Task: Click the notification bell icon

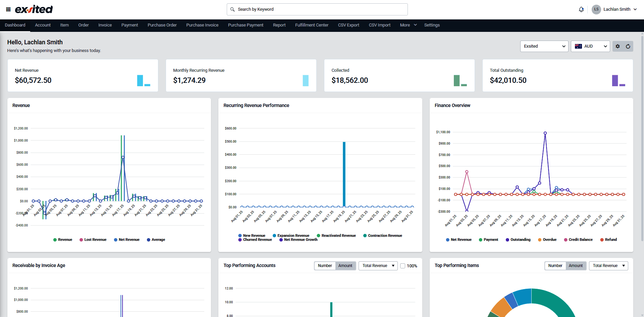Action: (x=581, y=9)
